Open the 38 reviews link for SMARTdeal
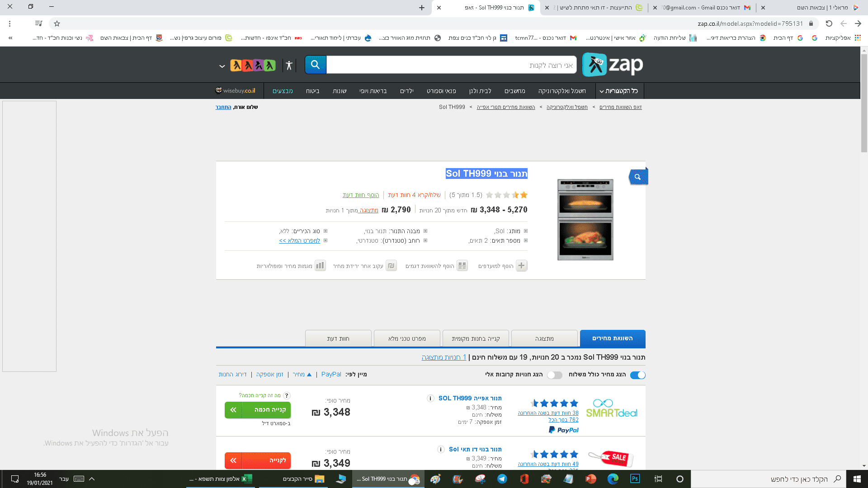868x488 pixels. coord(548,413)
